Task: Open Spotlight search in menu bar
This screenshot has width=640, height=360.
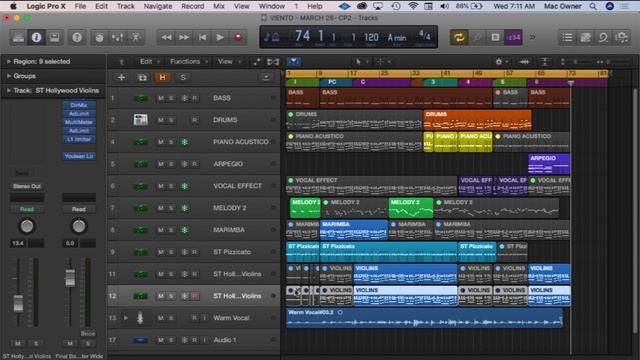Action: coord(593,6)
